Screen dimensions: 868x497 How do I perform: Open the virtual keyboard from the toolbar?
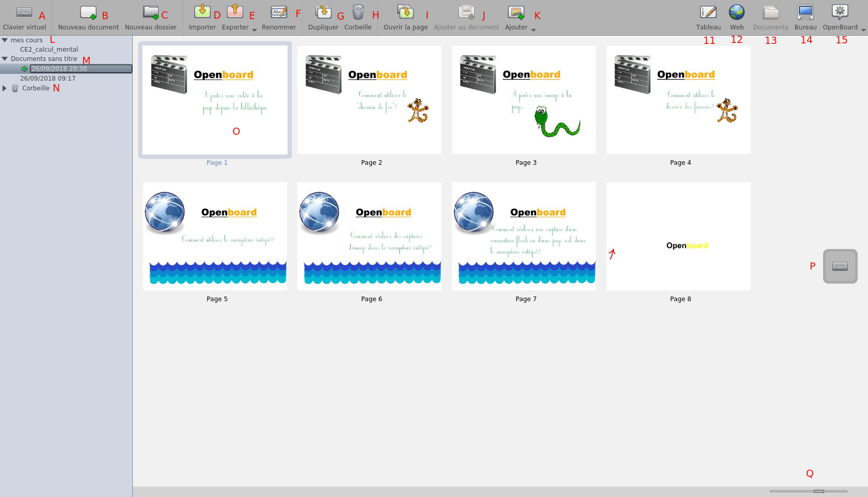(24, 15)
